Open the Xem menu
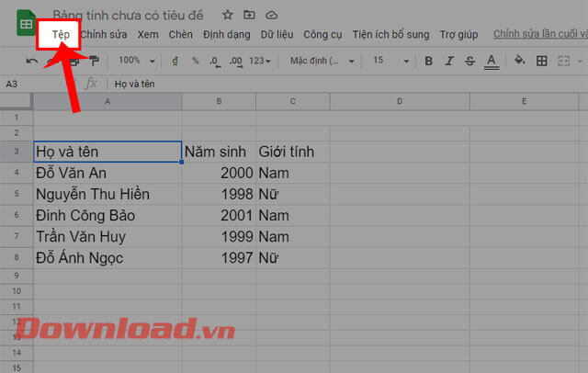Image resolution: width=588 pixels, height=373 pixels. pyautogui.click(x=148, y=35)
